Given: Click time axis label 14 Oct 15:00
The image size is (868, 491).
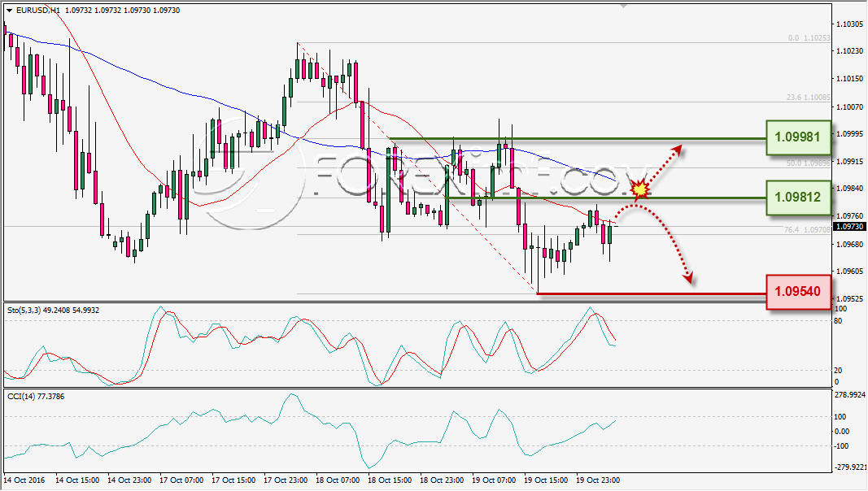Looking at the screenshot, I should 77,480.
